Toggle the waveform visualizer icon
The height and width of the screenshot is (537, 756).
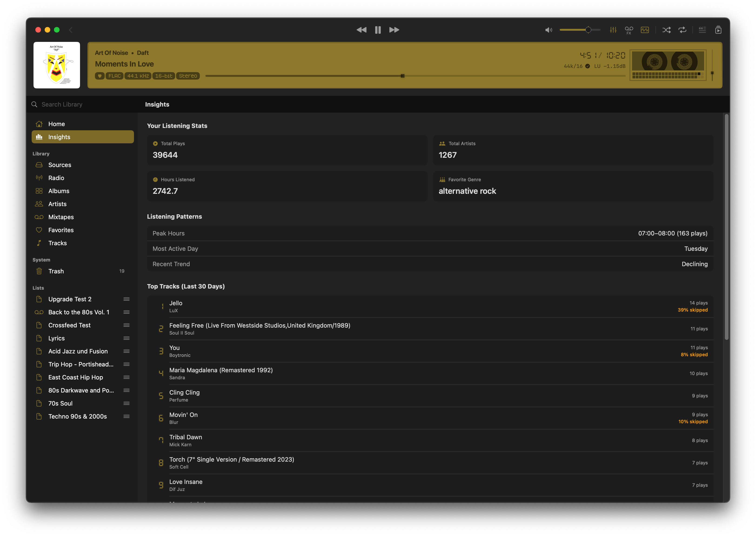pos(645,30)
